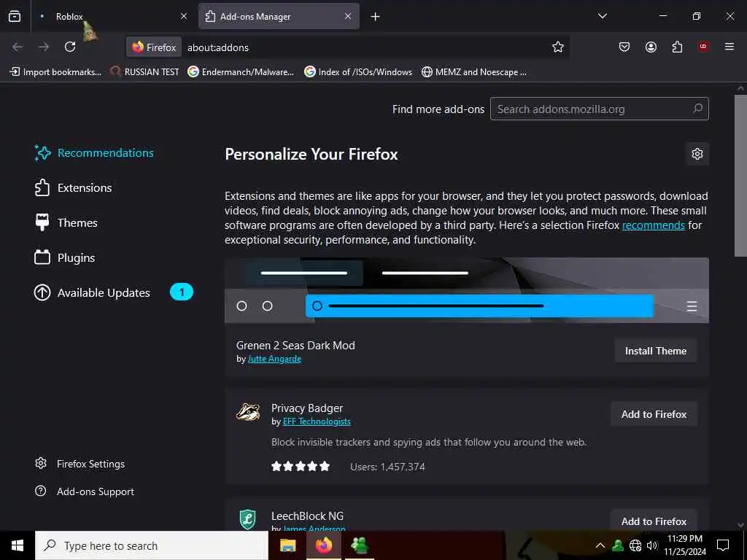747x560 pixels.
Task: Open Add-ons Support link
Action: (x=85, y=491)
